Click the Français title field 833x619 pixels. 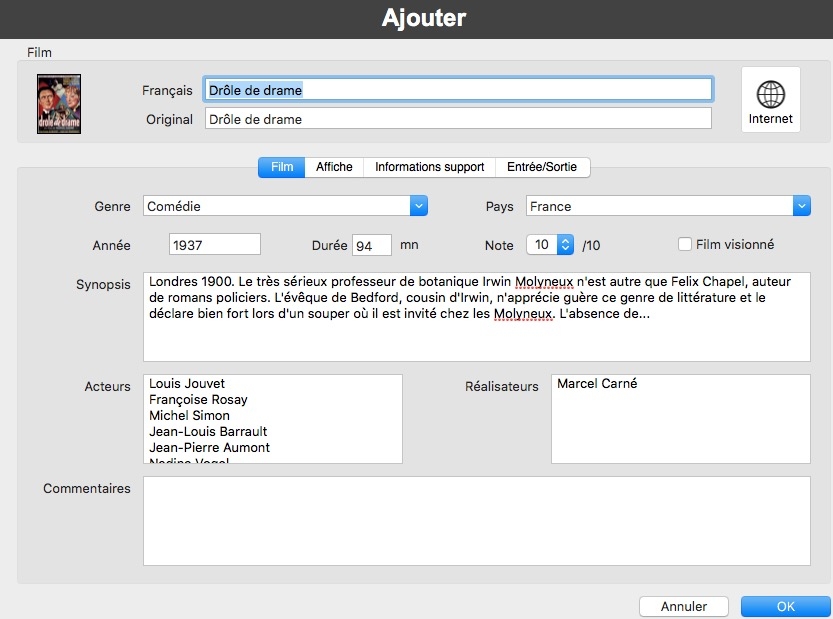[x=458, y=90]
